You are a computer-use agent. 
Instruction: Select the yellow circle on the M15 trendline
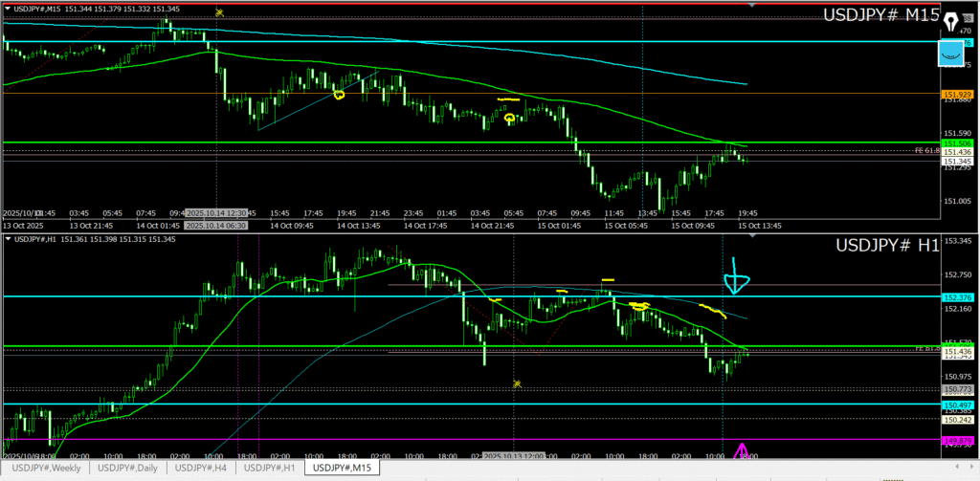click(x=338, y=95)
